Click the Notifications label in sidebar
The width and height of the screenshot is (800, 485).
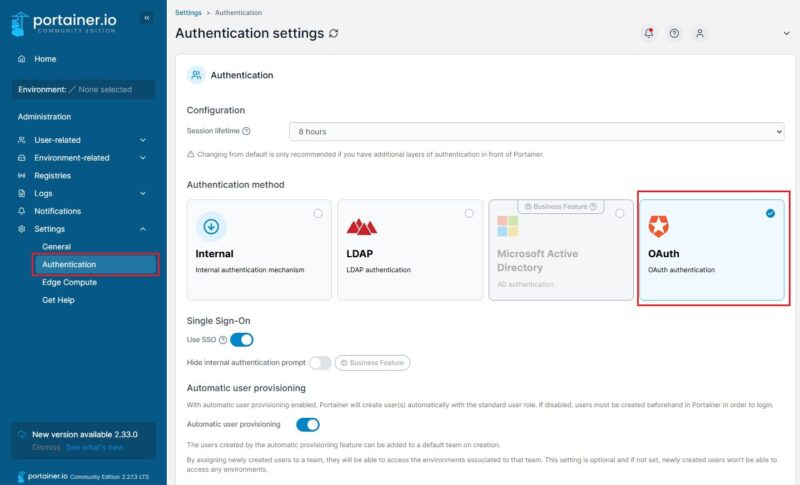click(58, 211)
